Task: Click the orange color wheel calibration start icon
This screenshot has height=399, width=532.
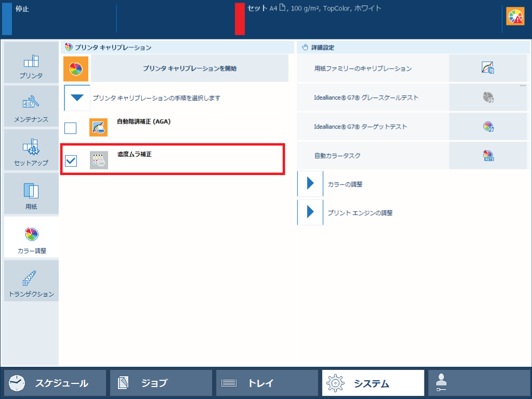Action: point(76,69)
